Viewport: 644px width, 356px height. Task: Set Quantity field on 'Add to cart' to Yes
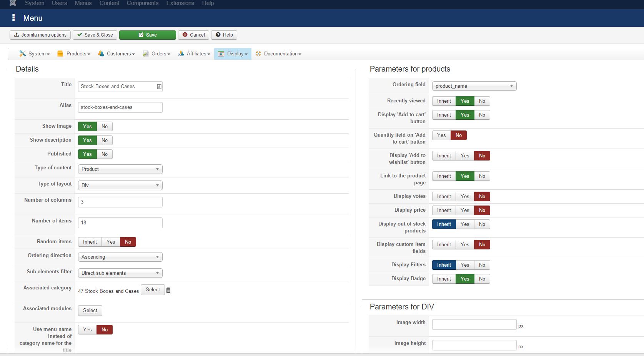[441, 135]
